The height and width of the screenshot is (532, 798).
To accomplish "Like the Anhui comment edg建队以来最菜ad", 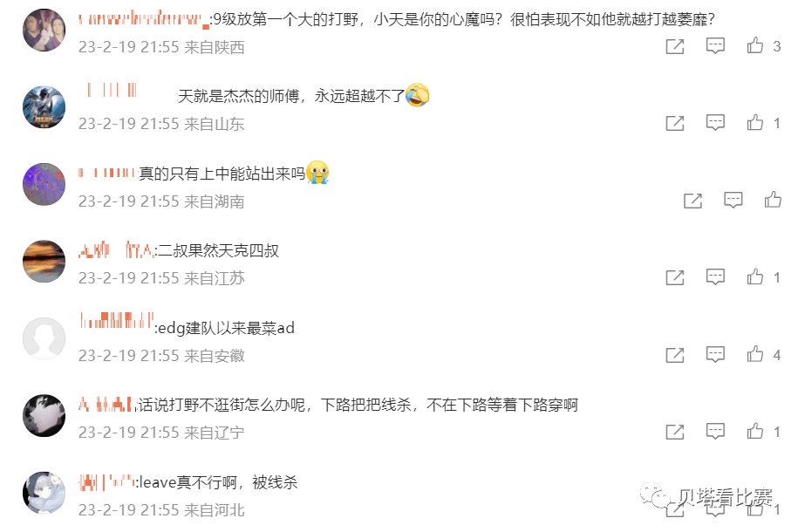I will [755, 354].
